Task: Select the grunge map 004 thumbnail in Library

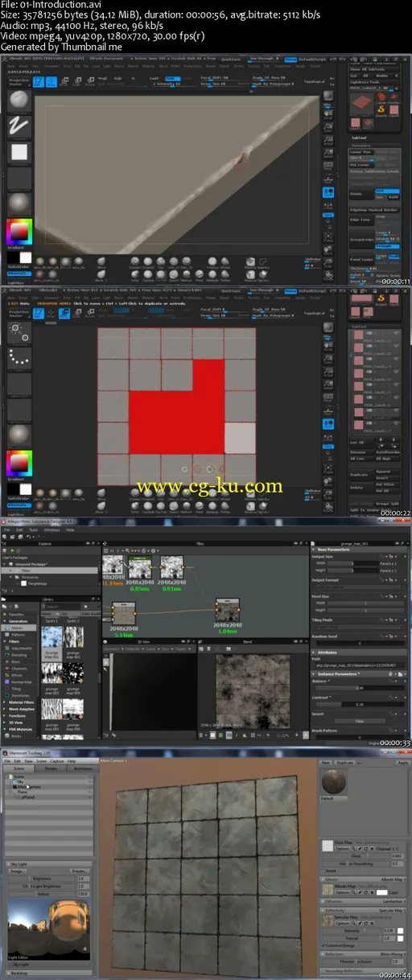Action: pos(72,673)
